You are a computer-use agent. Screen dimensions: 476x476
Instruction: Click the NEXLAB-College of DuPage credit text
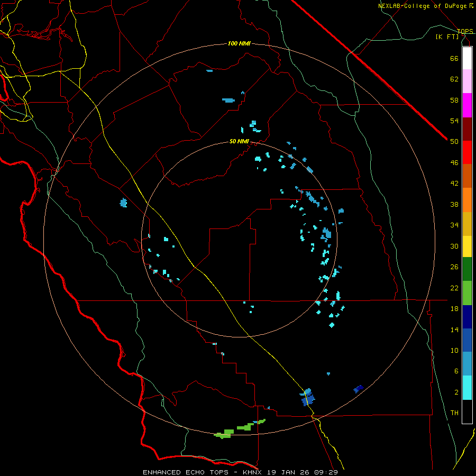coord(424,6)
